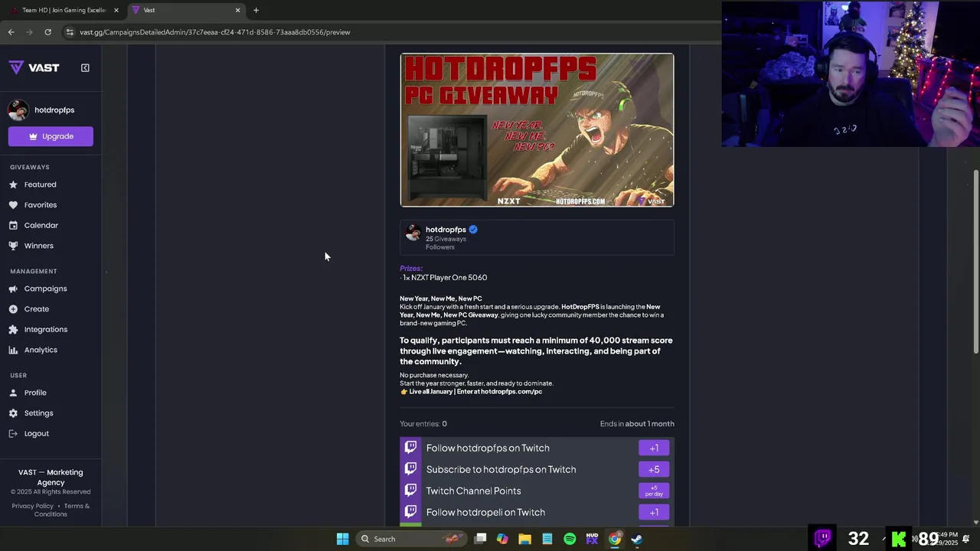The width and height of the screenshot is (980, 551).
Task: Open Terms & Conditions link
Action: click(x=63, y=510)
